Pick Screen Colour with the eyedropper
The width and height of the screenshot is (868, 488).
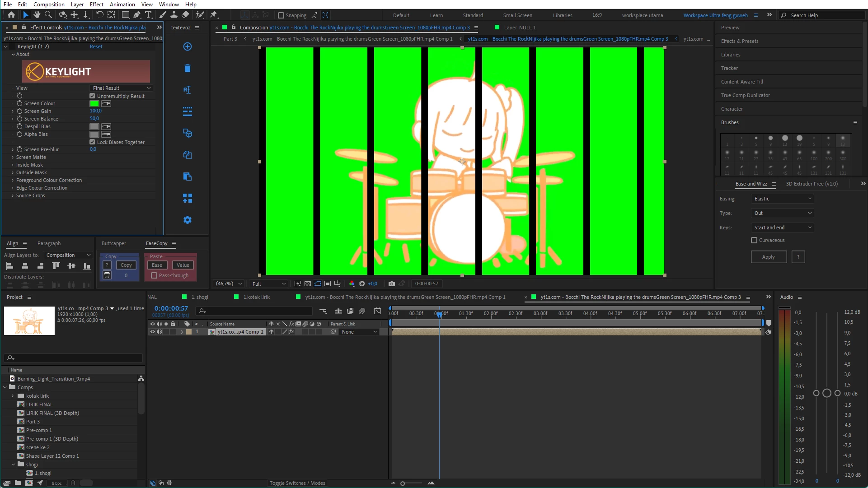point(106,104)
